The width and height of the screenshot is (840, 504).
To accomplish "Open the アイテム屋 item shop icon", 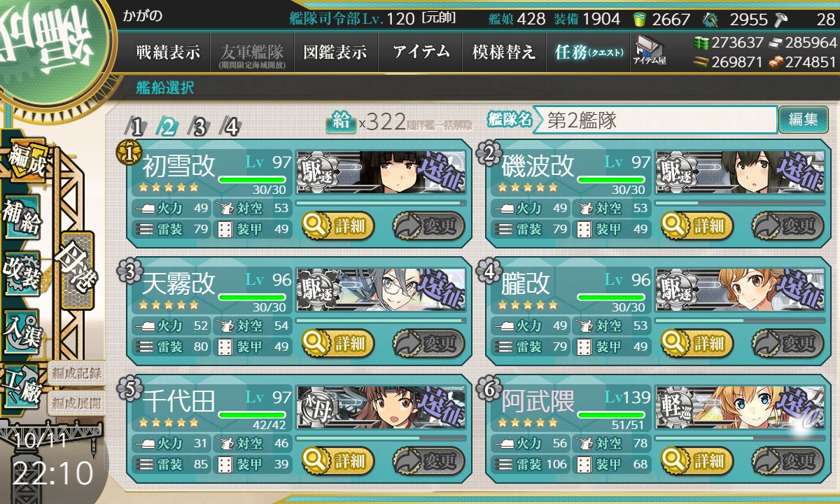I will (x=649, y=50).
